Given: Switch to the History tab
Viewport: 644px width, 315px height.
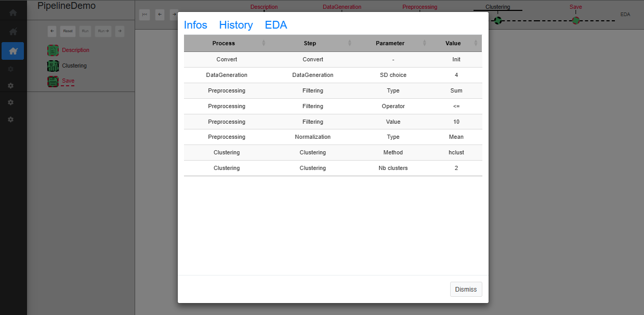Looking at the screenshot, I should pyautogui.click(x=236, y=24).
